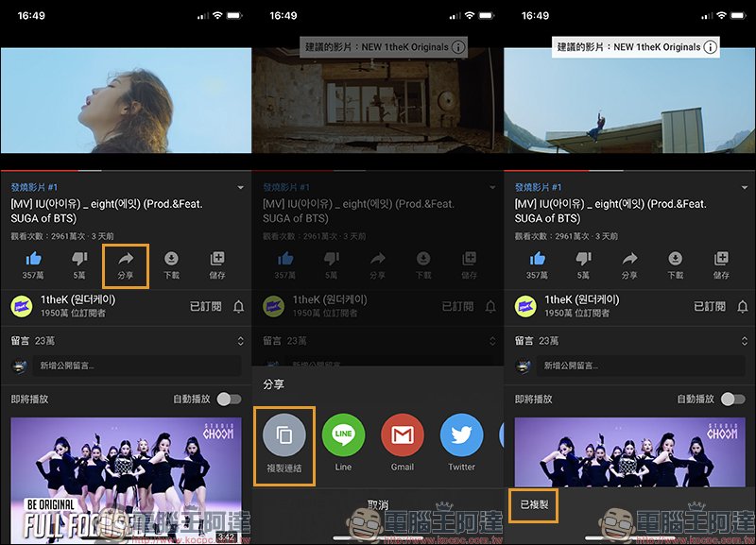The width and height of the screenshot is (756, 545).
Task: Open STUDIO CHOOM up-next thumbnail, left screen
Action: tap(126, 480)
